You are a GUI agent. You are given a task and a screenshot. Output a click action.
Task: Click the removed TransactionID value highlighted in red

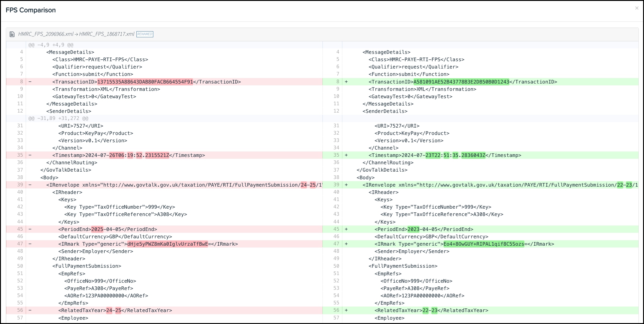click(x=145, y=82)
